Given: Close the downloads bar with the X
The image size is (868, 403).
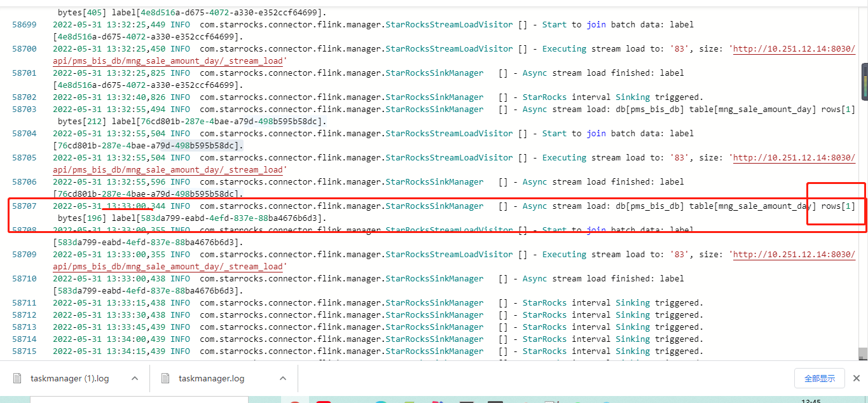Looking at the screenshot, I should click(x=856, y=378).
